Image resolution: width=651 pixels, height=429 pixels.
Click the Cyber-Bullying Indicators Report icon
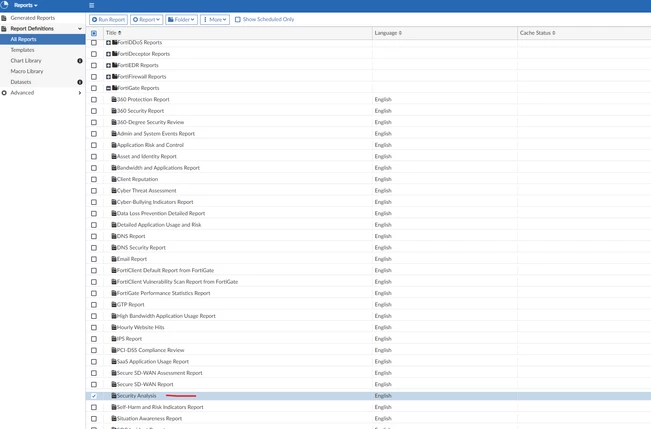(114, 202)
